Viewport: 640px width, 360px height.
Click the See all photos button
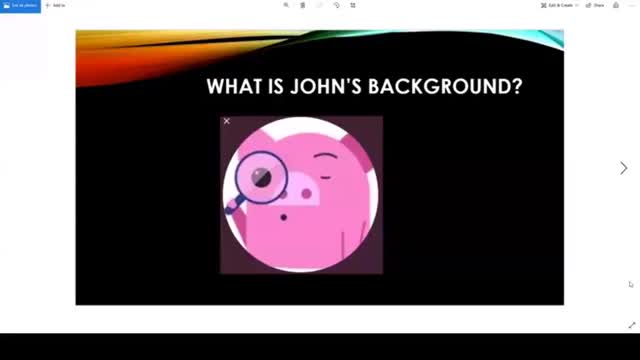coord(20,6)
